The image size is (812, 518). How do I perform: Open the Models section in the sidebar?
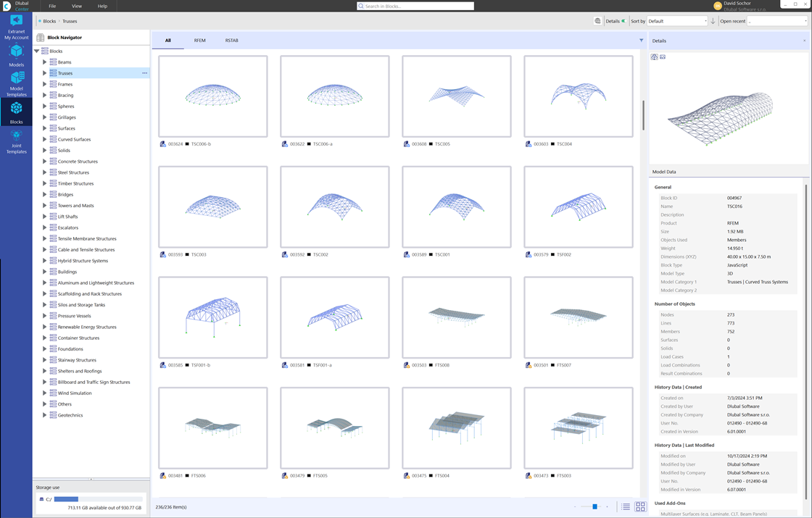[x=16, y=57]
